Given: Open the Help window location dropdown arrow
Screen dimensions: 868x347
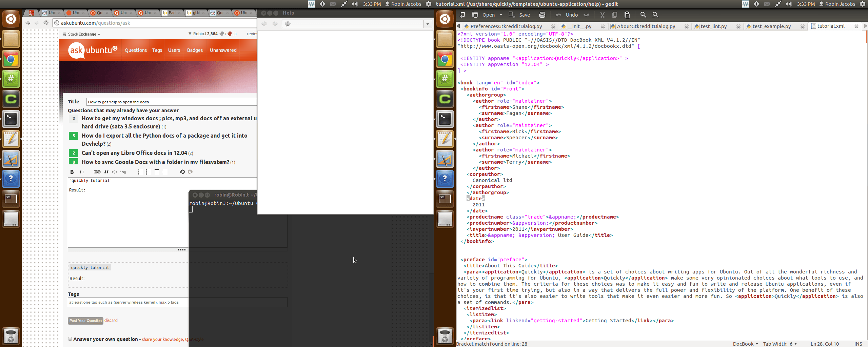Looking at the screenshot, I should (428, 24).
